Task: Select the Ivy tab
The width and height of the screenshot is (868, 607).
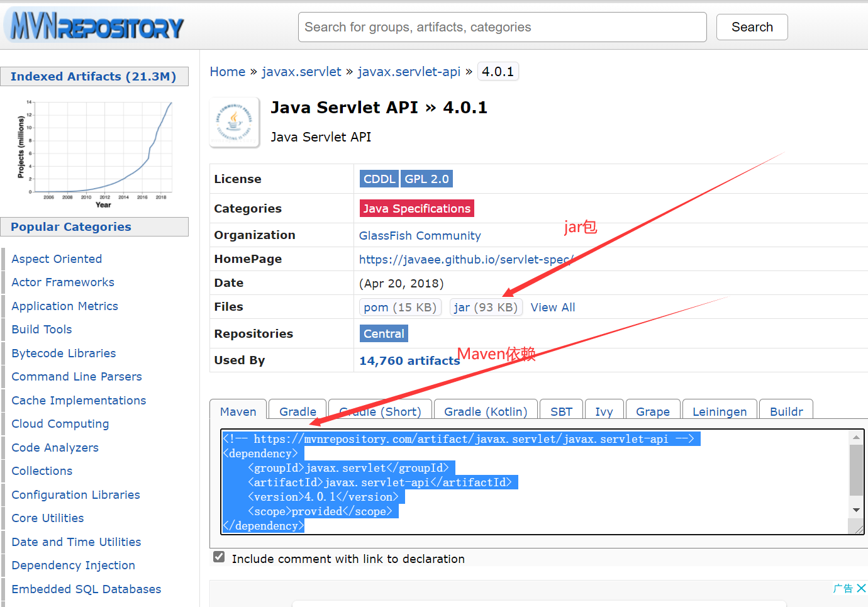Action: pyautogui.click(x=604, y=411)
